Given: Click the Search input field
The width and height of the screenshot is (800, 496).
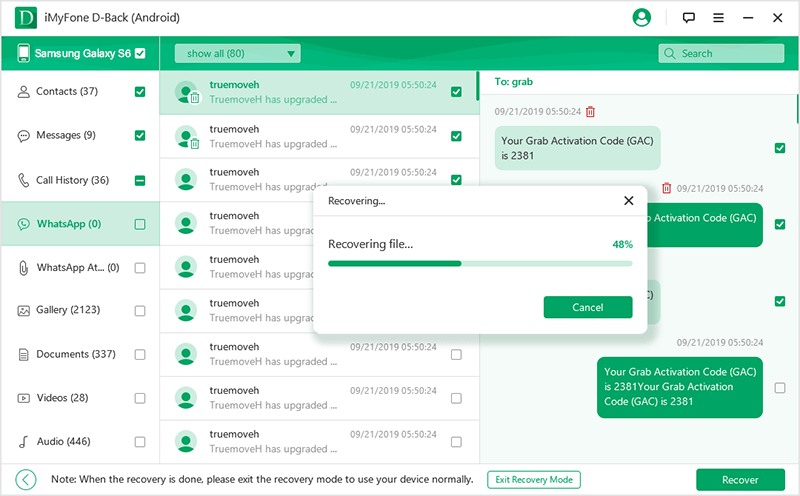Looking at the screenshot, I should pyautogui.click(x=721, y=54).
